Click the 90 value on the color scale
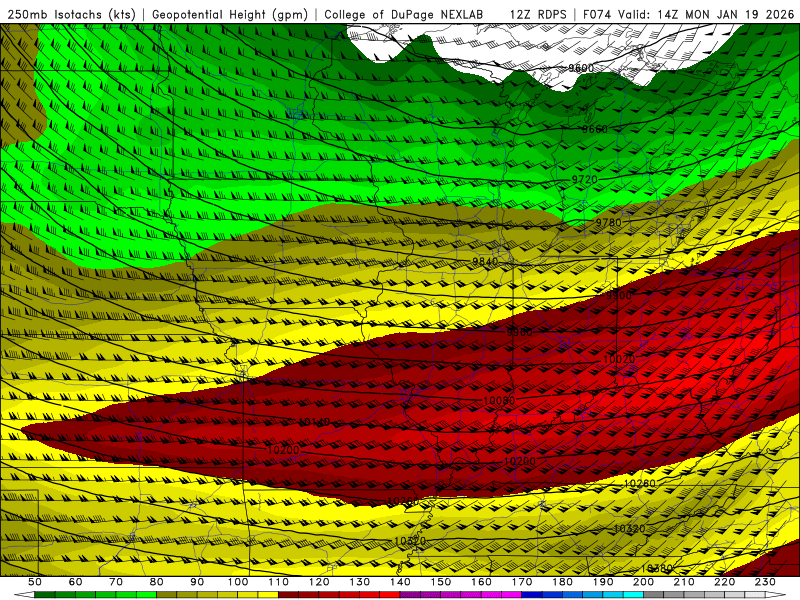 click(197, 582)
